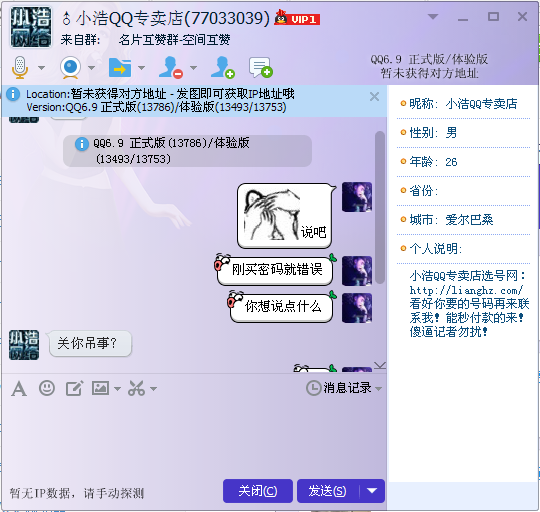Open the 说吧 image sticker message
The width and height of the screenshot is (540, 512).
[285, 216]
